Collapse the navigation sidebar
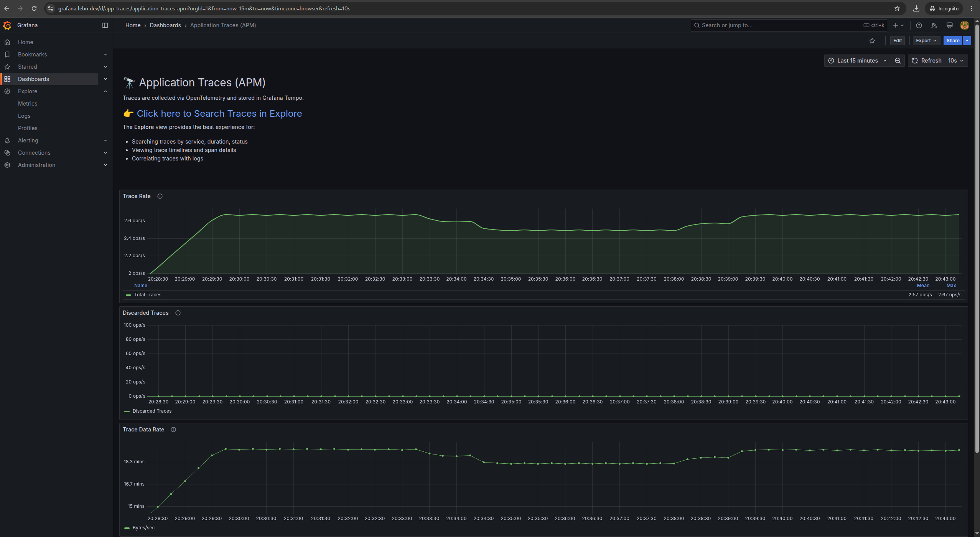The image size is (980, 537). (x=105, y=25)
